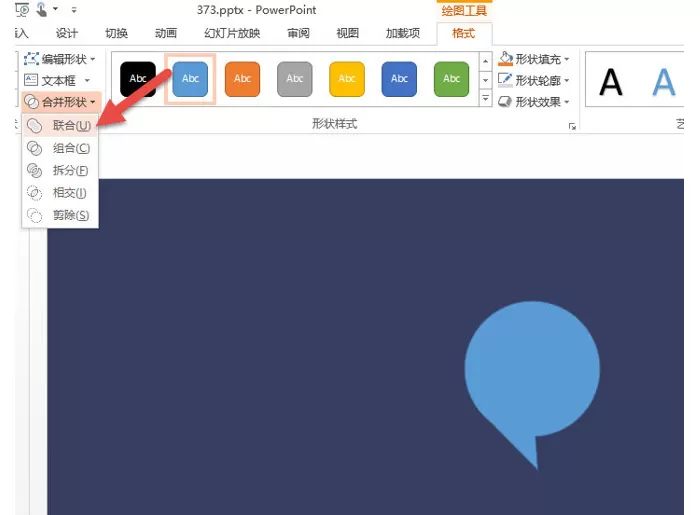The width and height of the screenshot is (700, 515).
Task: Open the 形状样式 dialog launcher
Action: coord(572,126)
